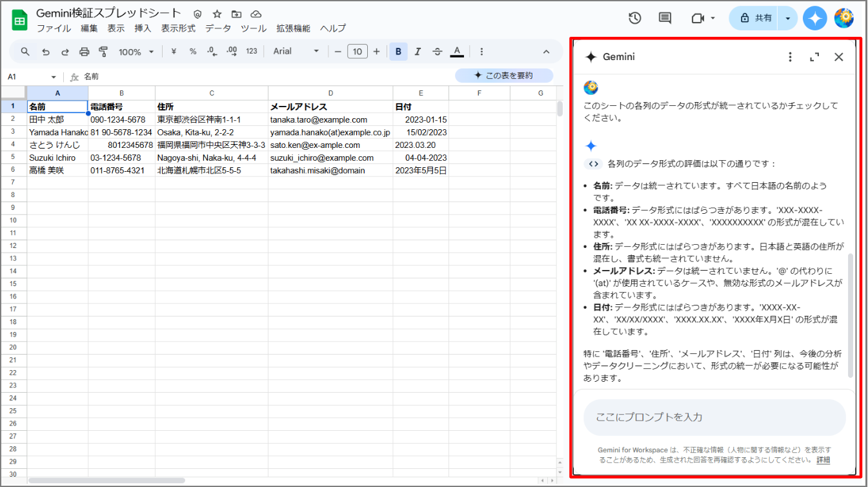Open the 編集 menu
868x487 pixels.
[89, 28]
